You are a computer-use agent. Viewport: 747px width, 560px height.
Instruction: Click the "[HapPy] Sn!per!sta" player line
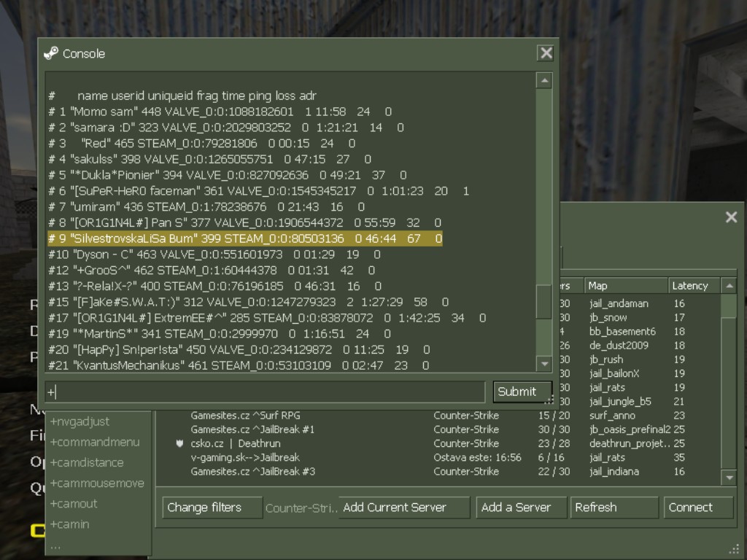[239, 349]
